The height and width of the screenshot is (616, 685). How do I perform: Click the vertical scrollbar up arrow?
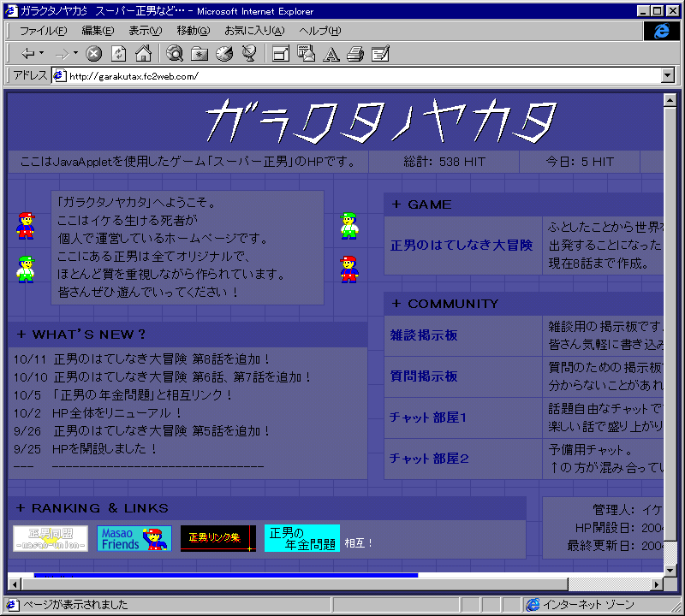point(670,100)
